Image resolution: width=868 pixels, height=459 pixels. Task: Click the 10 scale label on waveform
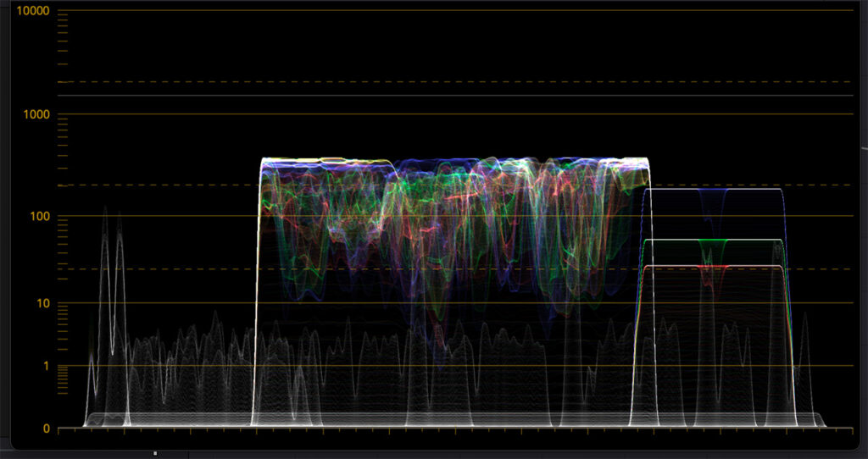pos(43,303)
